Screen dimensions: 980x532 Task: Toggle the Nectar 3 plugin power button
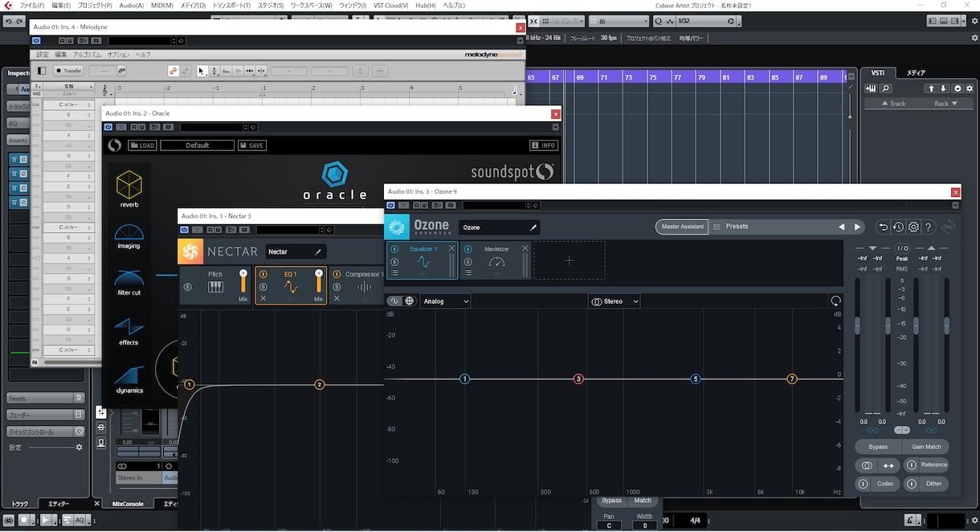click(185, 229)
